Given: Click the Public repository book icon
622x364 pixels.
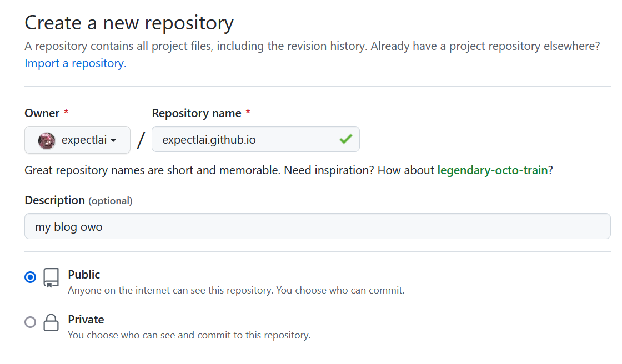Looking at the screenshot, I should (x=51, y=277).
